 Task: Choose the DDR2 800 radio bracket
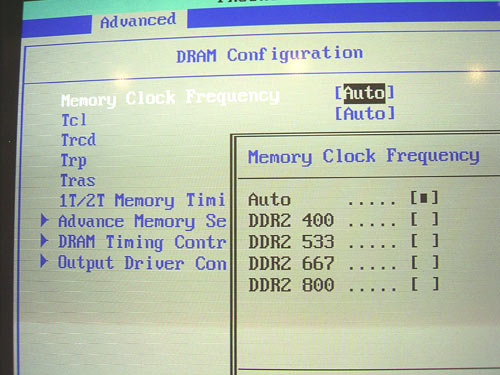point(424,284)
